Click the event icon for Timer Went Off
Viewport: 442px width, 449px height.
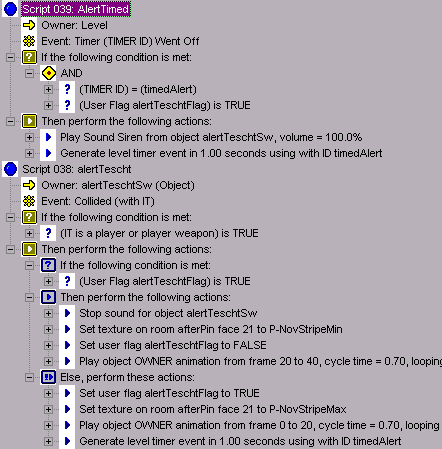tap(29, 41)
